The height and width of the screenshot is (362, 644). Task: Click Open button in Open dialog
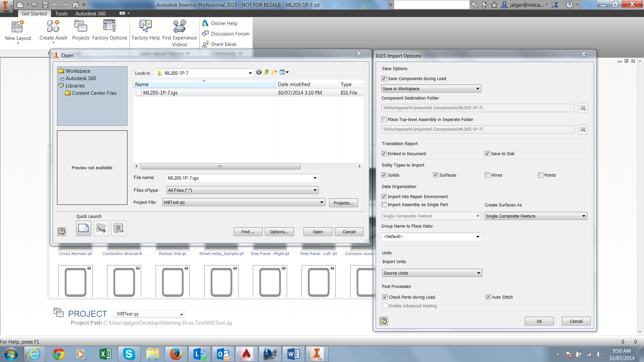[318, 232]
